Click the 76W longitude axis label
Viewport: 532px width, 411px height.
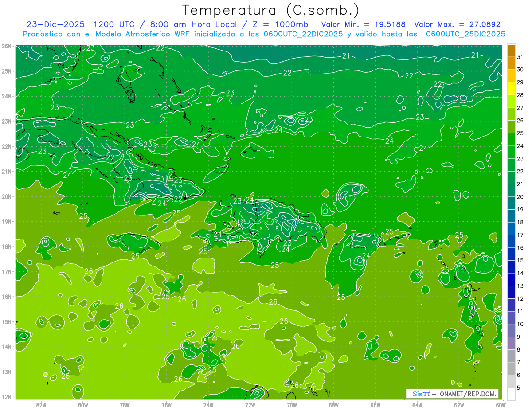click(x=166, y=405)
